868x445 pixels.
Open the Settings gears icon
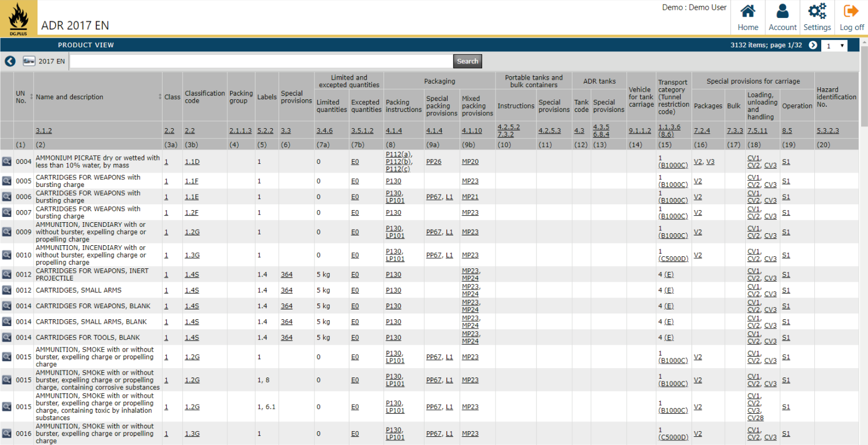817,12
